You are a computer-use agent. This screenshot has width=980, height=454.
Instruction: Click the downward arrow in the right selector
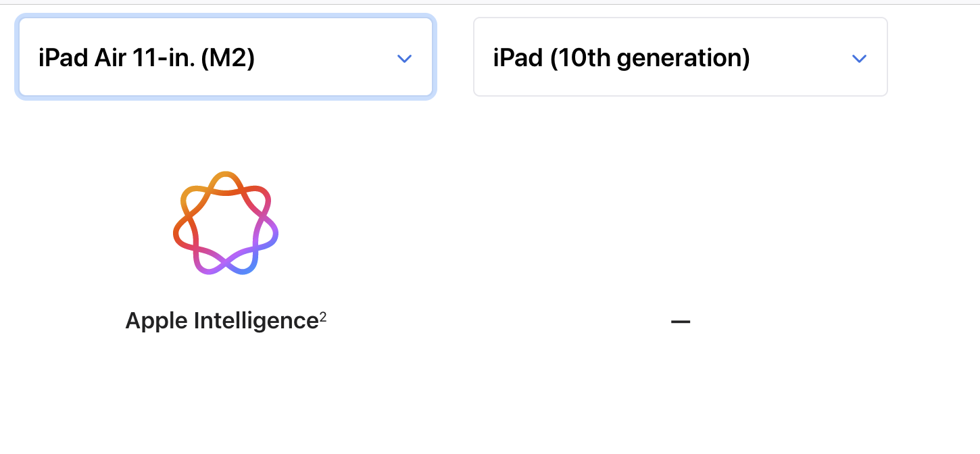pos(859,59)
